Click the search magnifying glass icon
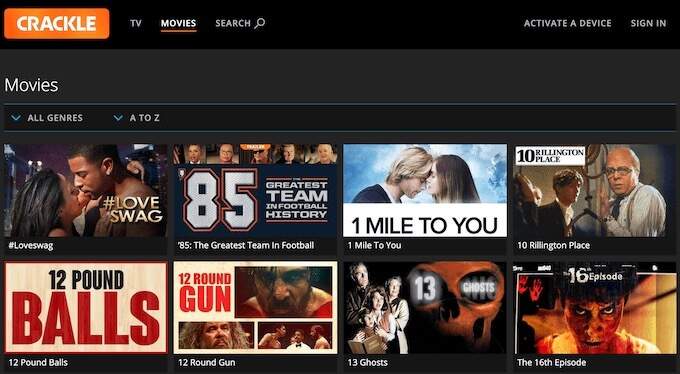 click(260, 23)
